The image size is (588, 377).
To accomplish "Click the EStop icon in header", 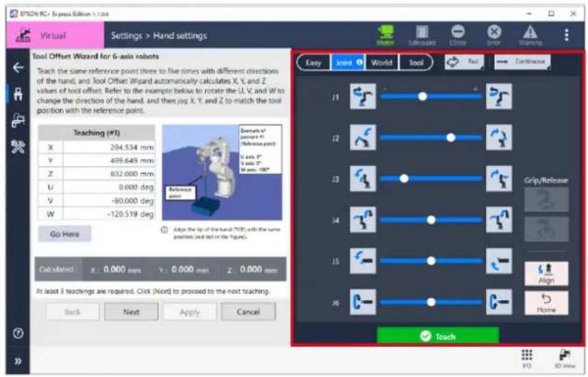I will pyautogui.click(x=458, y=35).
